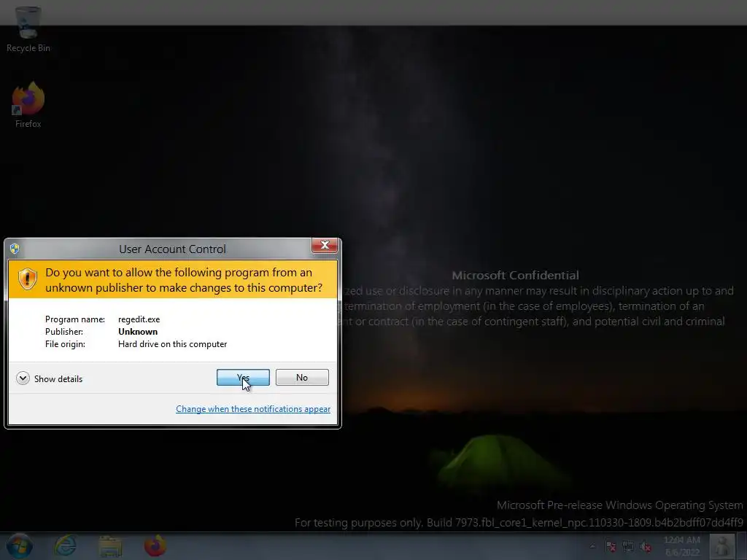
Task: Open Change when these notifications appear link
Action: (253, 409)
